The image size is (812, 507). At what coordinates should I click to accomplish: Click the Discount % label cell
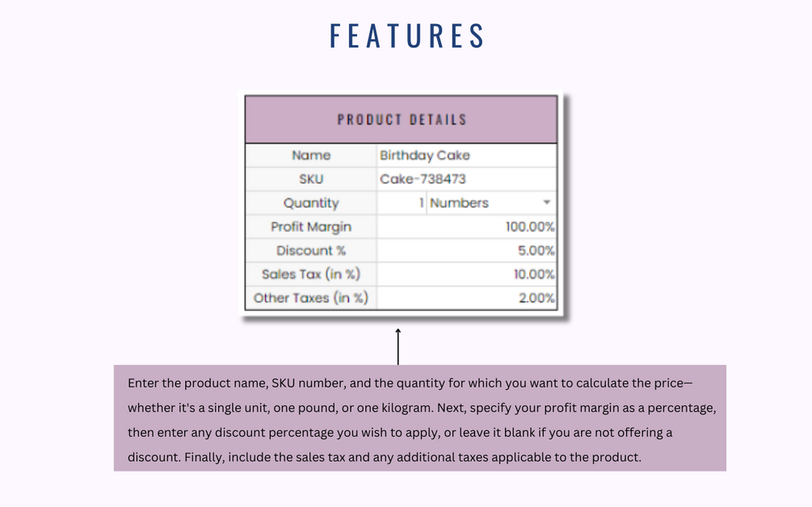(311, 250)
